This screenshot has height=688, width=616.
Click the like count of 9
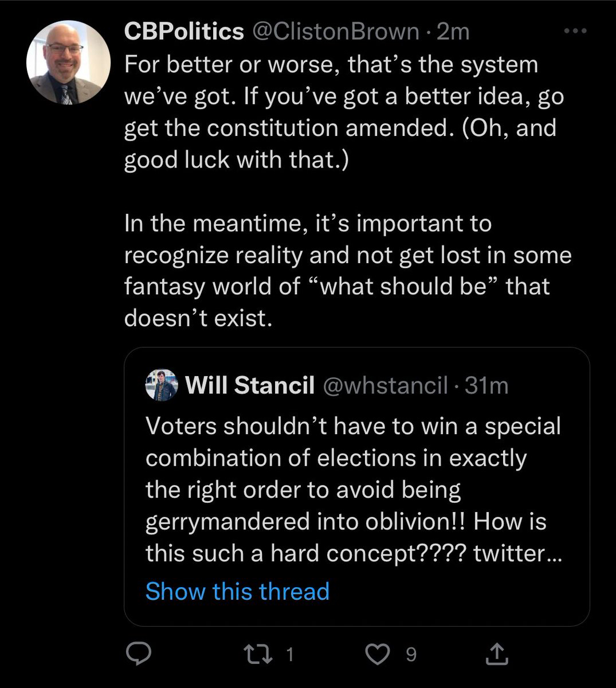pos(411,654)
